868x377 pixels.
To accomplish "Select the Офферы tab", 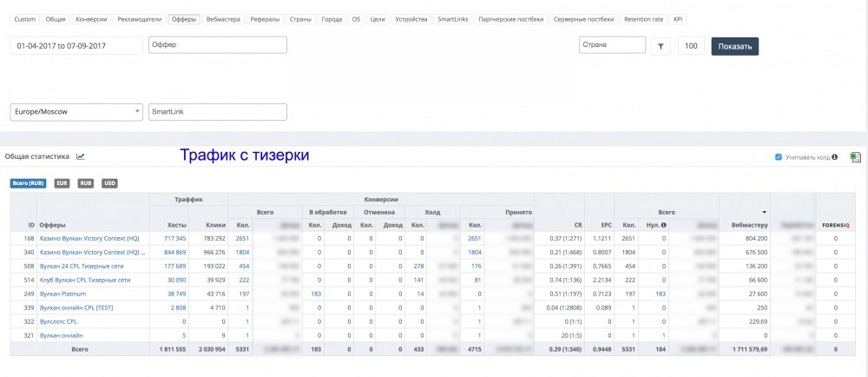I will tap(184, 19).
